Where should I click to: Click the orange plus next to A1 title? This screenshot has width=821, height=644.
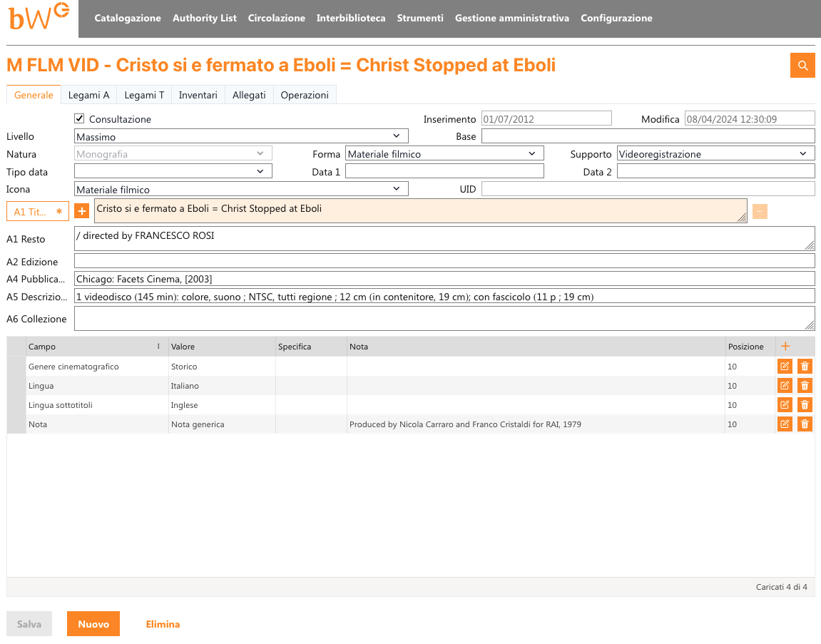[82, 211]
